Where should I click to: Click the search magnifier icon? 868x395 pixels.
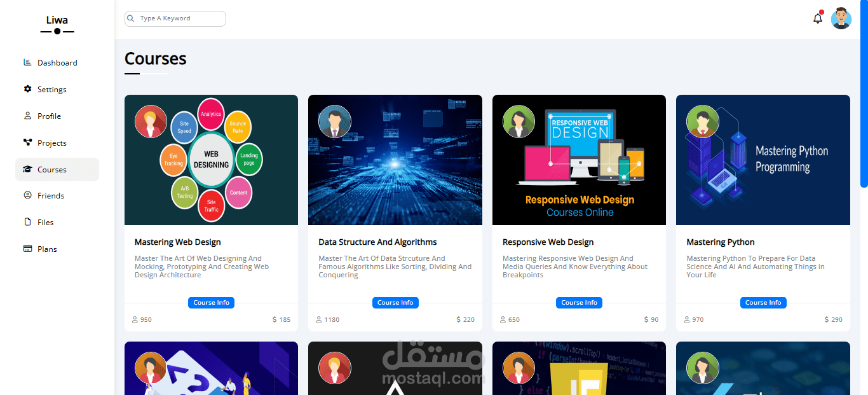(131, 18)
